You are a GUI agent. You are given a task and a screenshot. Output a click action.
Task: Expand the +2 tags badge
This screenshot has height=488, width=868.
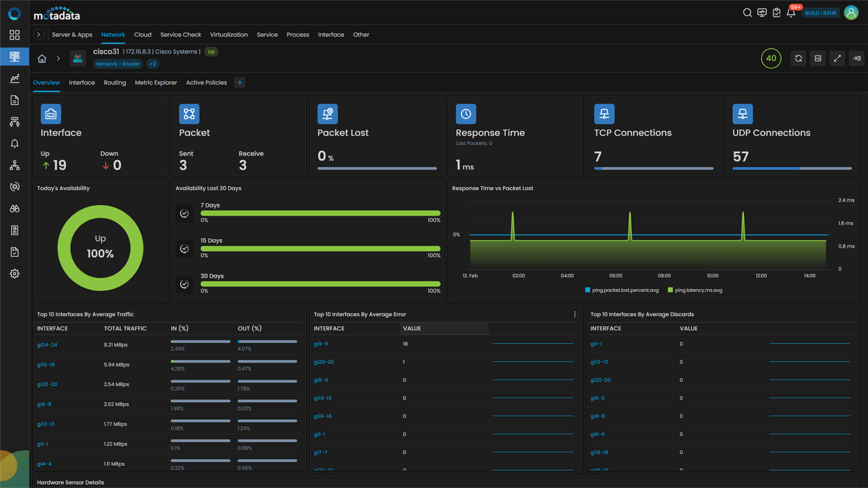point(153,64)
